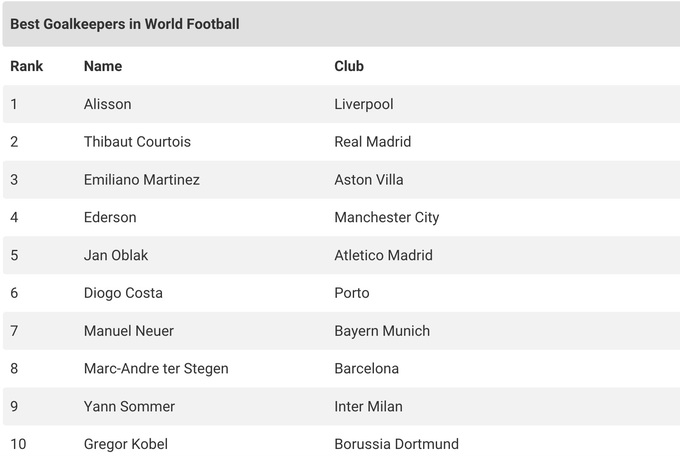Click the table title 'Best Goalkeepers in World Football'

(125, 24)
